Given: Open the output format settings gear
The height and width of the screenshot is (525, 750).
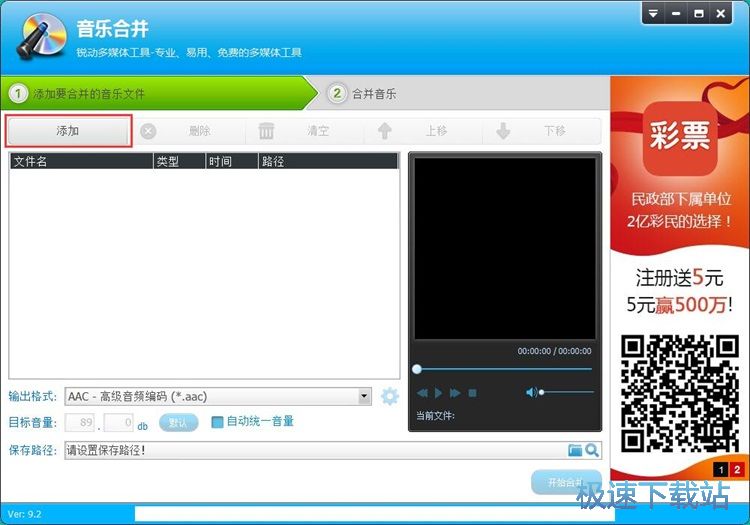Looking at the screenshot, I should click(x=389, y=396).
